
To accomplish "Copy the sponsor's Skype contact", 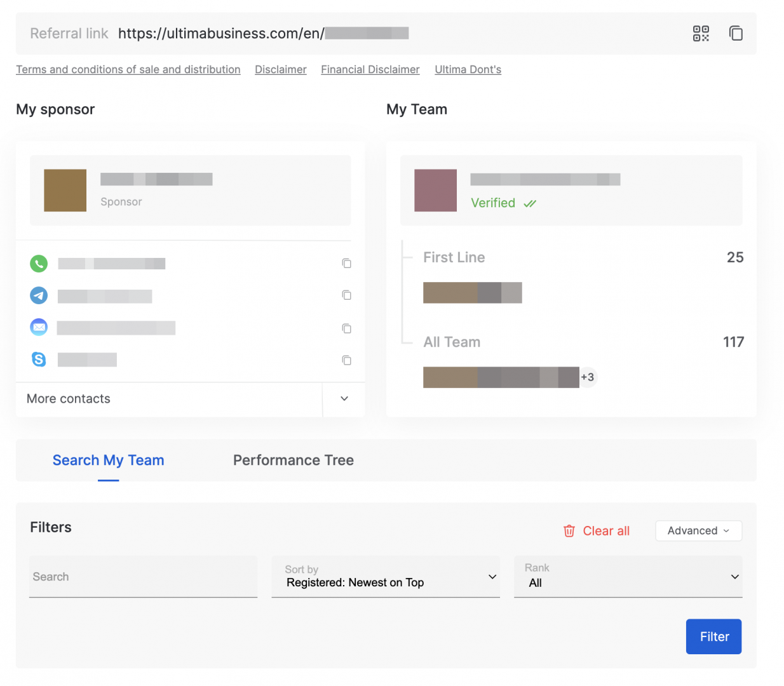I will 346,360.
